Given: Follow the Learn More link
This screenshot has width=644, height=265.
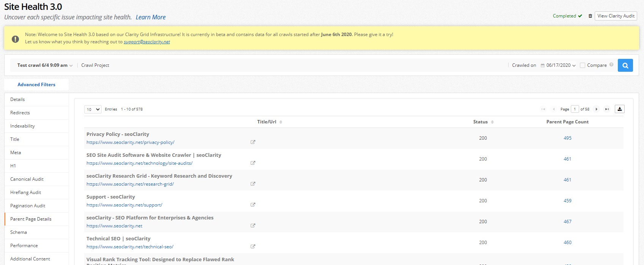Looking at the screenshot, I should [151, 17].
